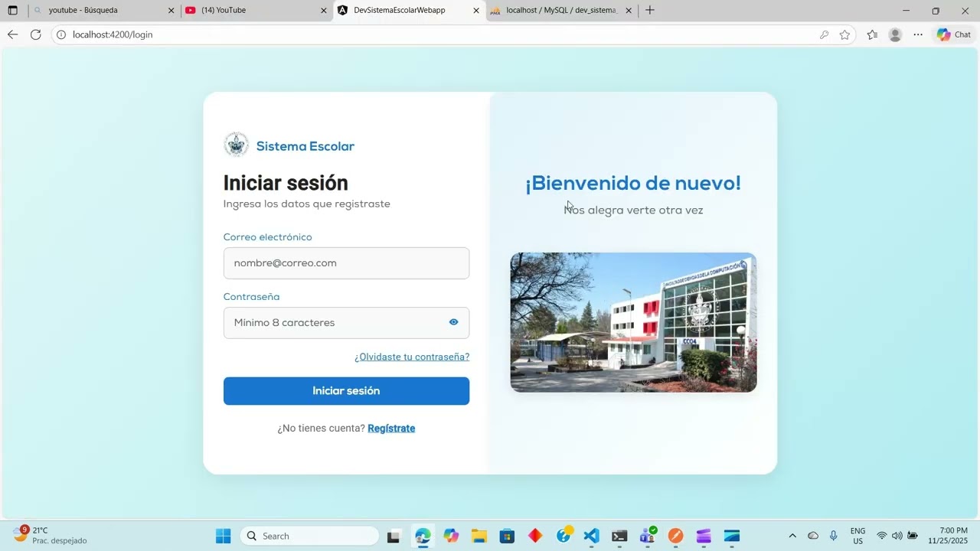Click the Sistema Escolar university logo
The image size is (980, 551).
tap(236, 145)
